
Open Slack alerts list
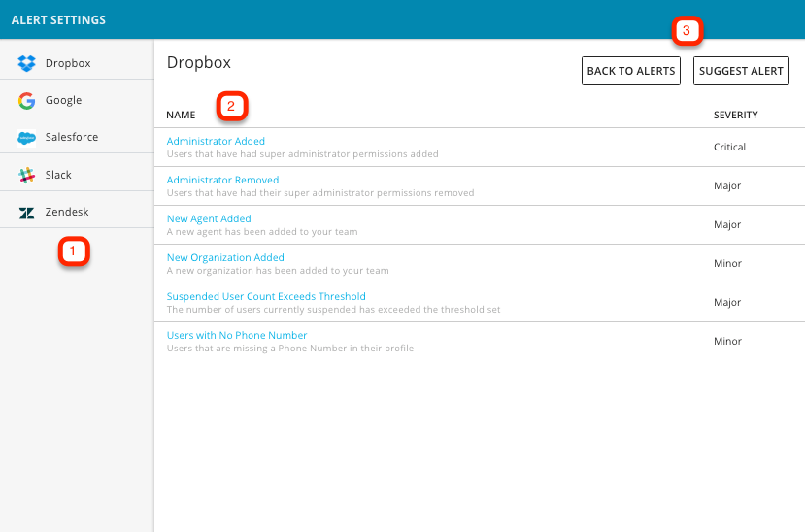[x=77, y=175]
